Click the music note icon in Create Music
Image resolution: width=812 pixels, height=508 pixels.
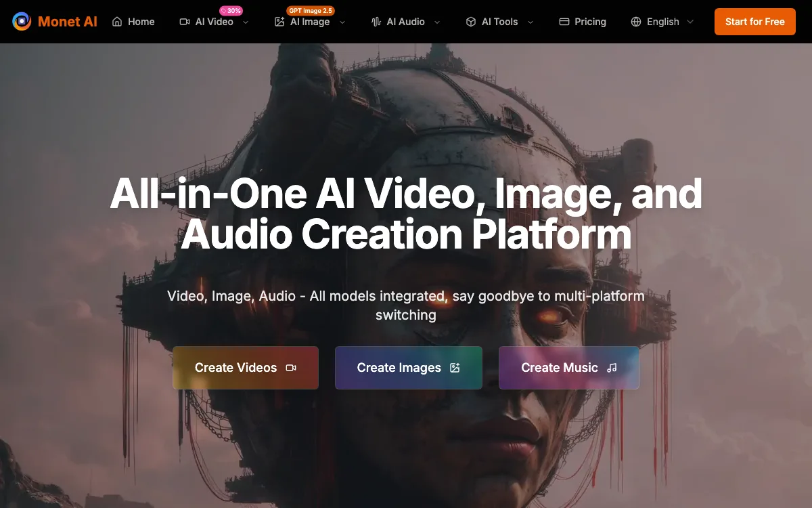[612, 368]
